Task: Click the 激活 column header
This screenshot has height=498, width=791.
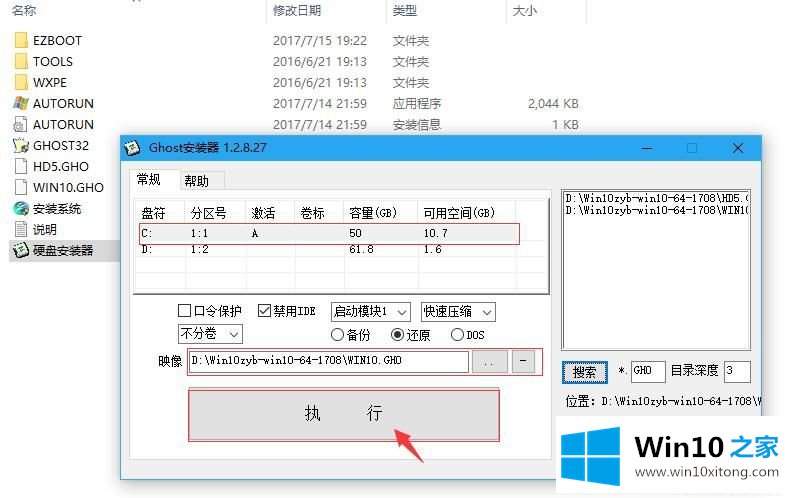Action: [x=270, y=213]
